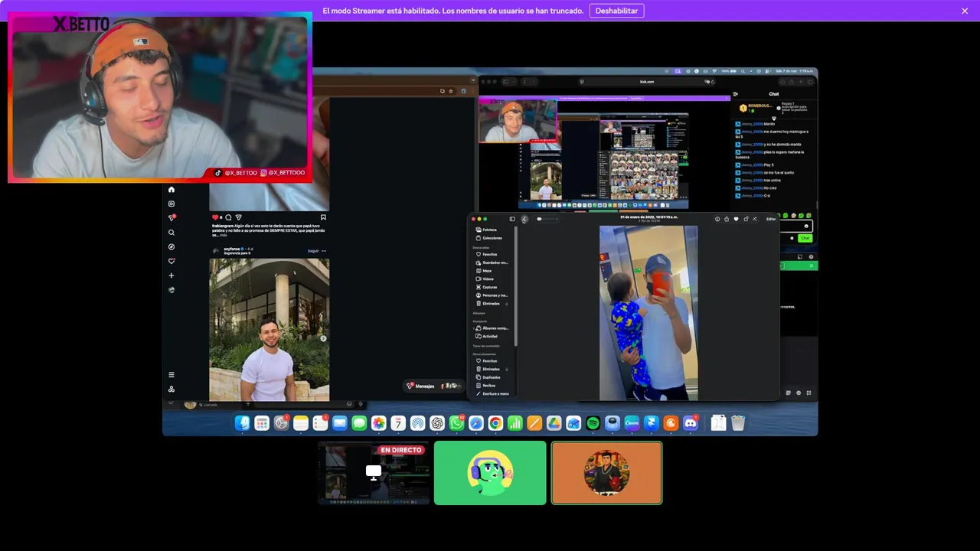Viewport: 980px width, 551px height.
Task: Open Finder from the Dock
Action: tap(242, 423)
